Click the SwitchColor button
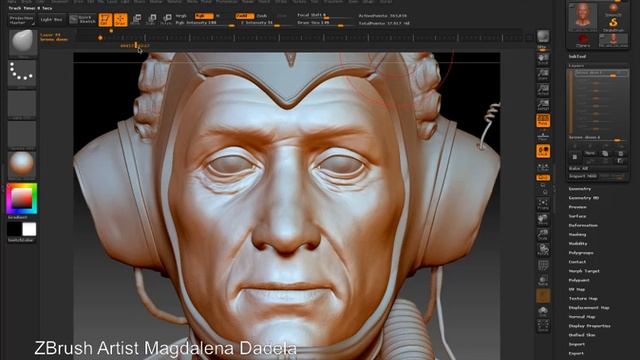The image size is (640, 360). click(21, 240)
